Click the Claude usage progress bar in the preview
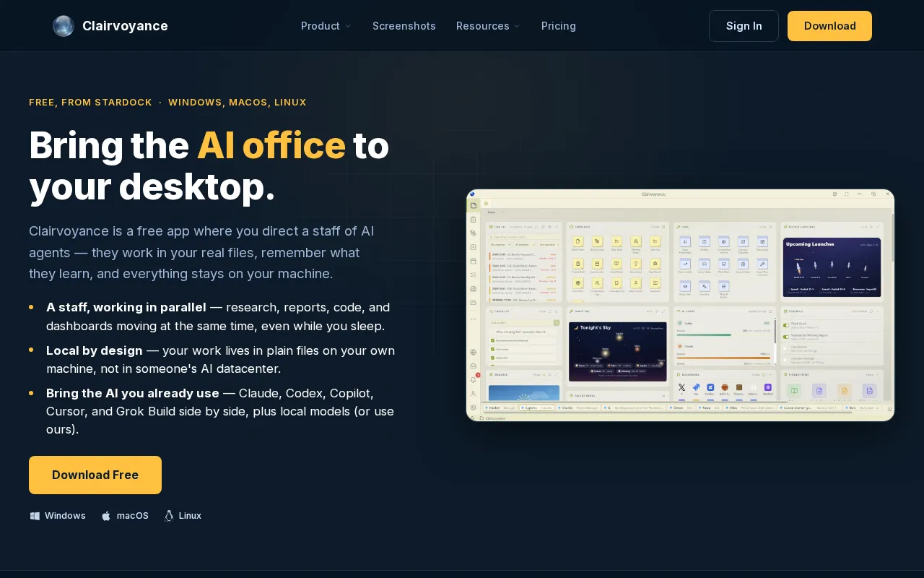 (723, 358)
